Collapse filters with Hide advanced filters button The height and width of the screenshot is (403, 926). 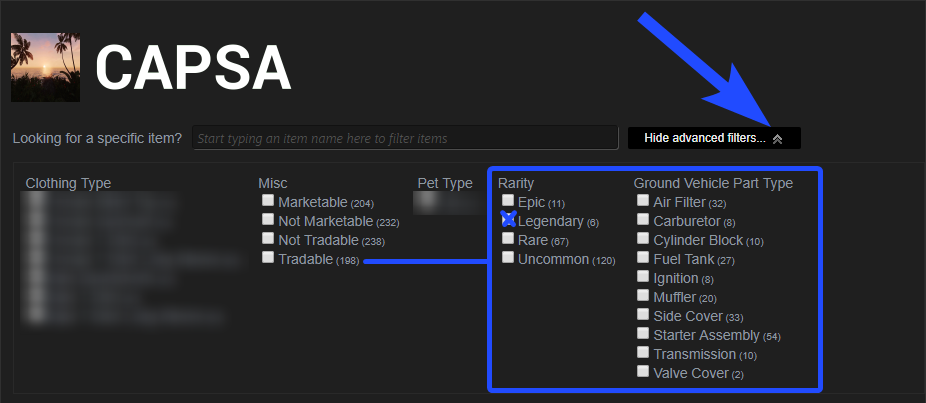pyautogui.click(x=704, y=138)
